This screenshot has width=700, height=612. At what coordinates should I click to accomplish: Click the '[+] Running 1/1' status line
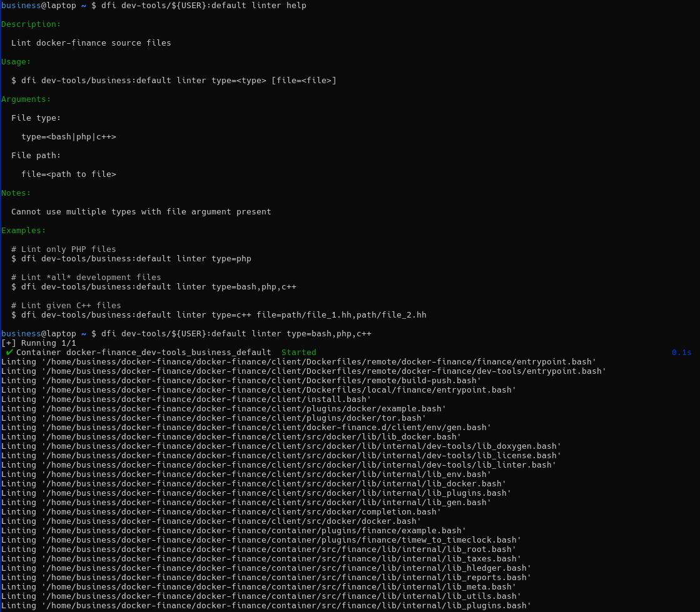pyautogui.click(x=39, y=343)
